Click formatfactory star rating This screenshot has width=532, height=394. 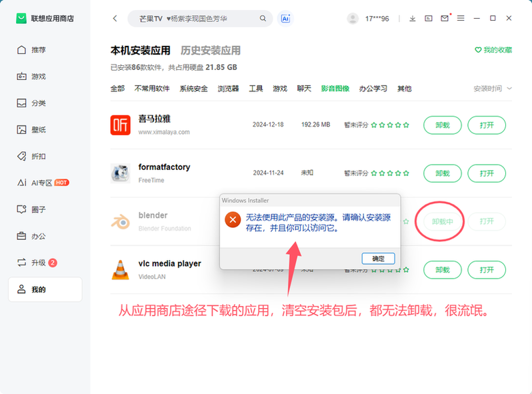(390, 173)
